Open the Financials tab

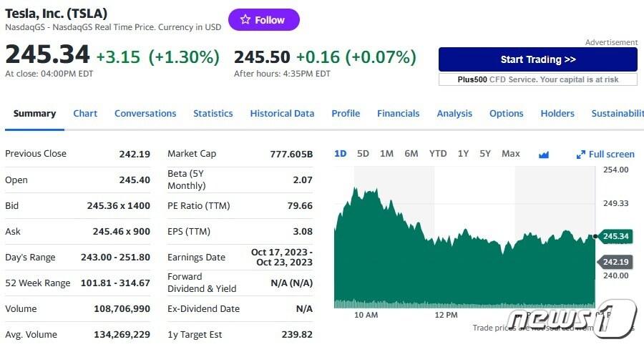coord(398,113)
